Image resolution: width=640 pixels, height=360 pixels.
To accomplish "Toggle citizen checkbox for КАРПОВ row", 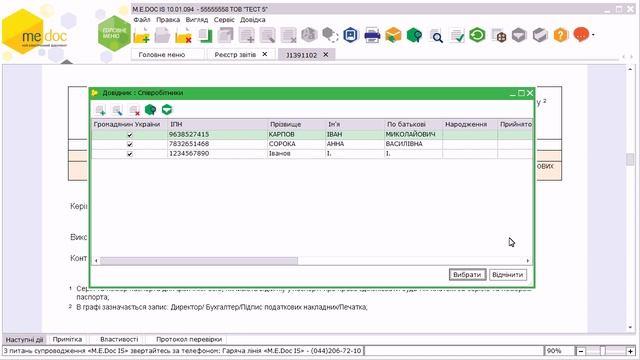I will point(130,134).
